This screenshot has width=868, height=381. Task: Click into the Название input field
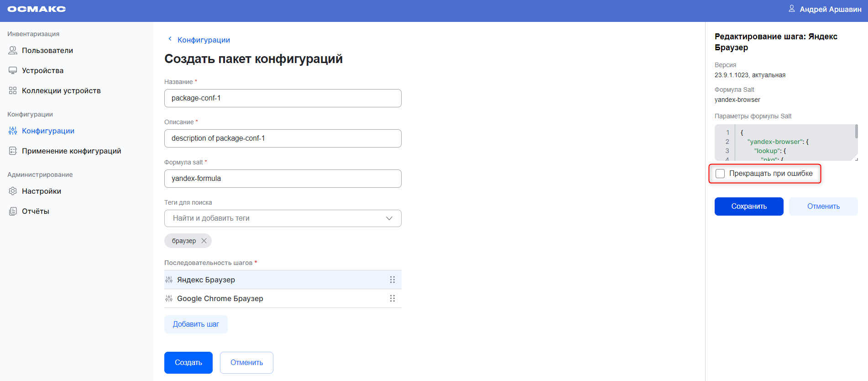pos(282,98)
